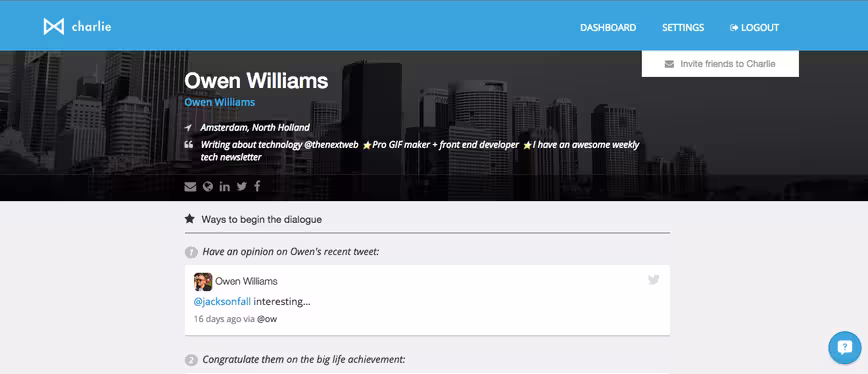
Task: Open the email envelope social icon
Action: [190, 187]
